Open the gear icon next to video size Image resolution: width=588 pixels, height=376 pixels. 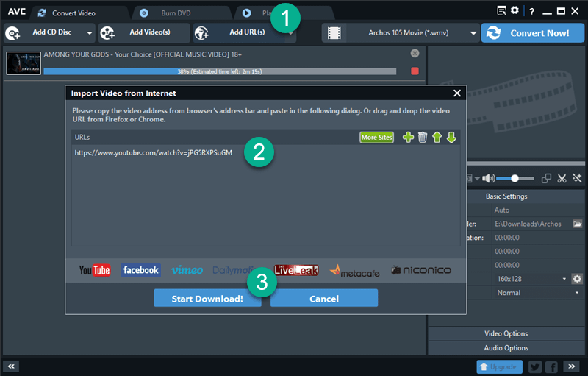click(577, 279)
